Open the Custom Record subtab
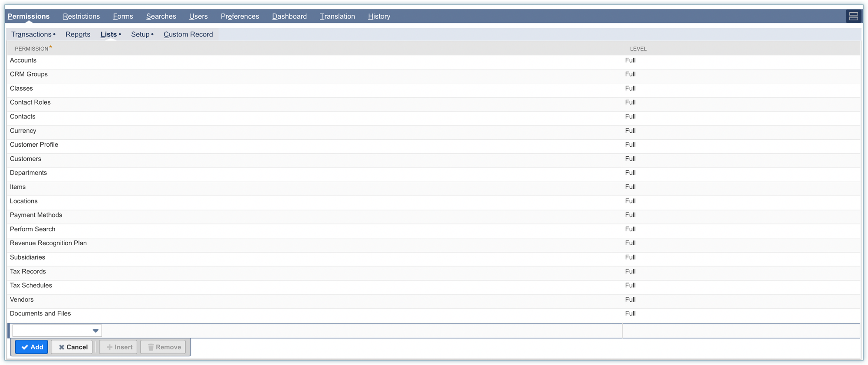 point(188,34)
